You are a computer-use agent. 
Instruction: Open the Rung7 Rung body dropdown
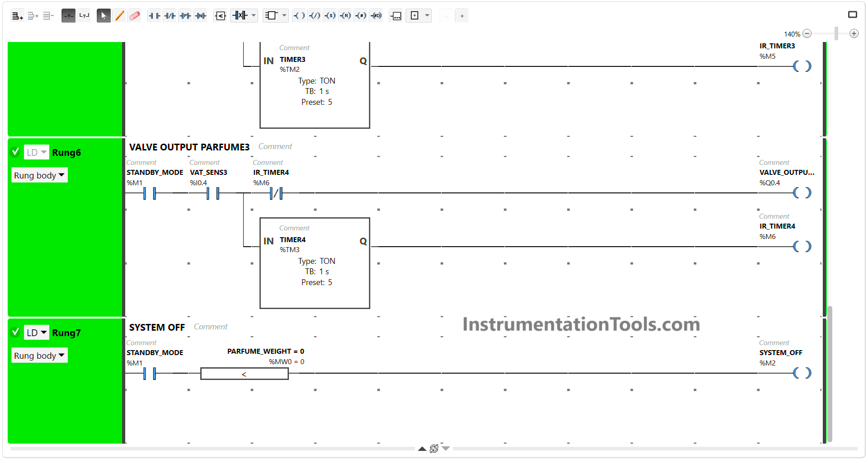pyautogui.click(x=40, y=356)
